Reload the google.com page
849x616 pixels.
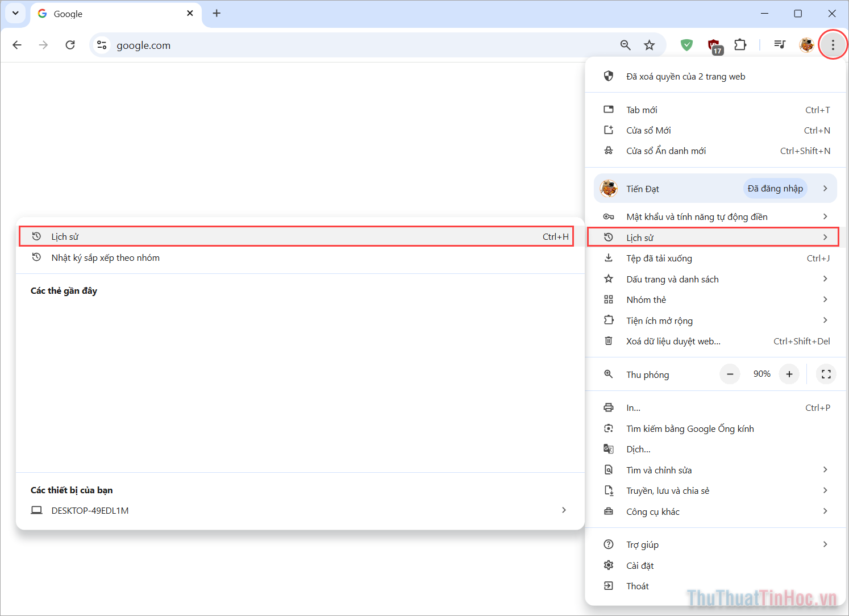(x=70, y=45)
